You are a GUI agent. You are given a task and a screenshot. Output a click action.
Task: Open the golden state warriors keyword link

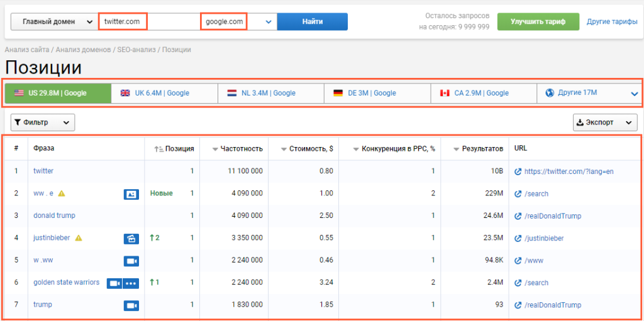(66, 283)
